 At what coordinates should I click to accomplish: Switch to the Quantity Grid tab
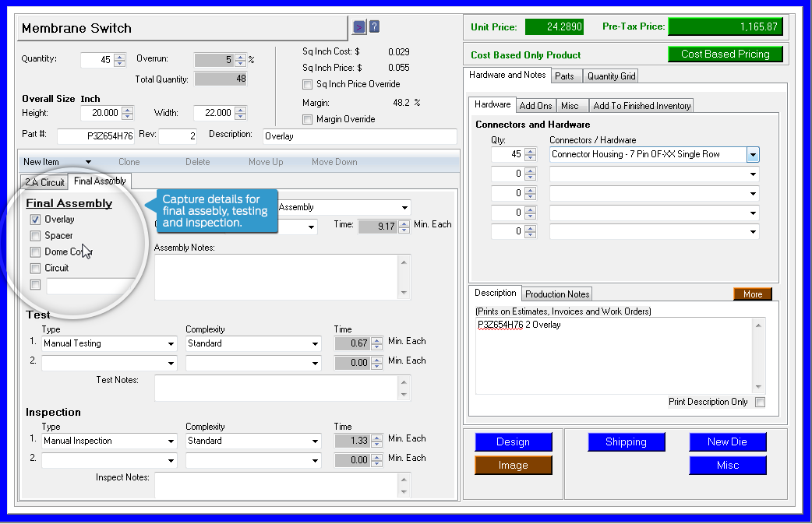click(x=611, y=76)
